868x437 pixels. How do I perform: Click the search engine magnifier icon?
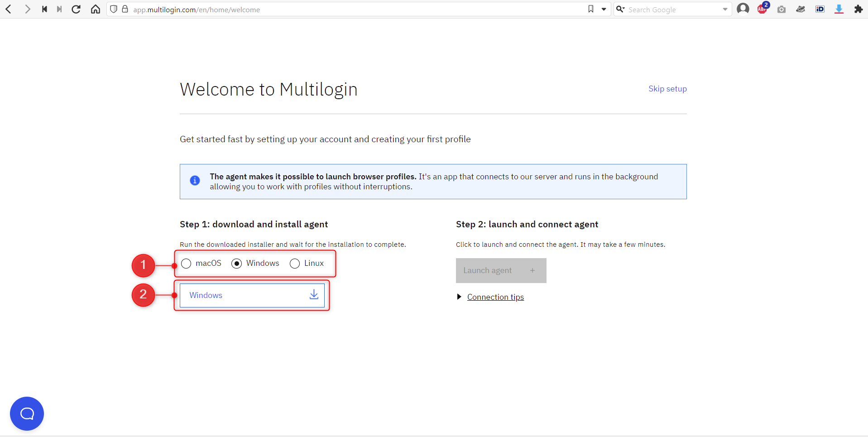(620, 9)
